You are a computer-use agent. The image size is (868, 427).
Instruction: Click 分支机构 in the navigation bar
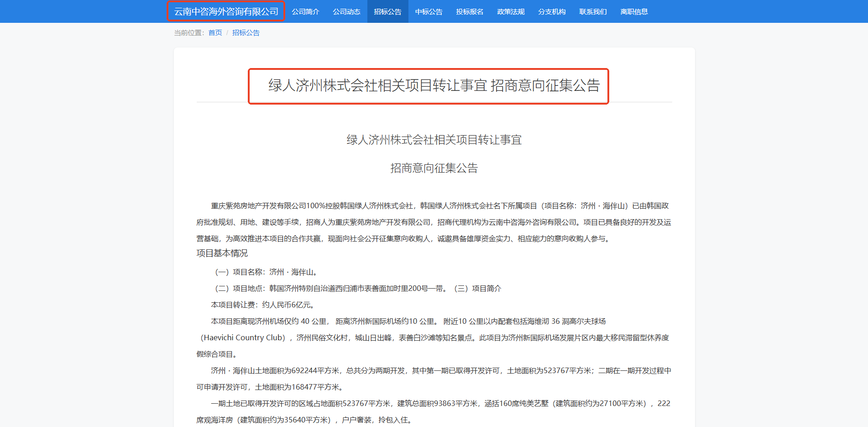pyautogui.click(x=552, y=11)
